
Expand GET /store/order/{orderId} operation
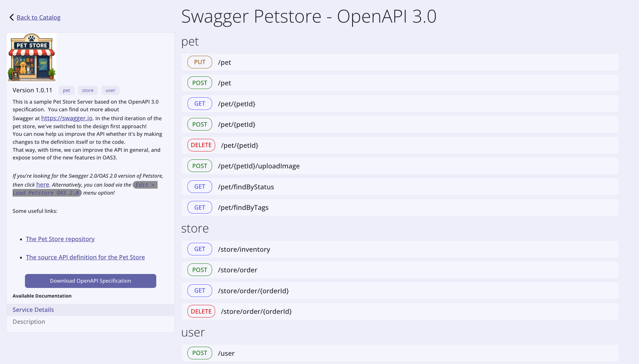pyautogui.click(x=400, y=291)
